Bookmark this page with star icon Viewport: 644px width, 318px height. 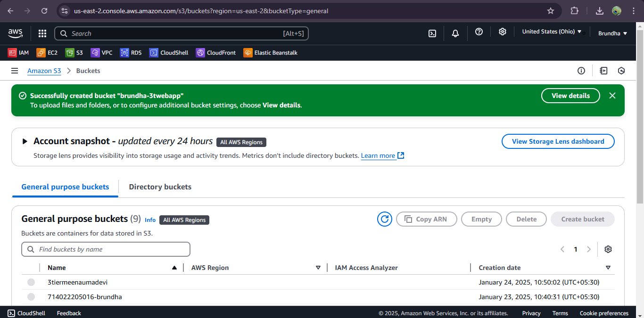pos(551,11)
